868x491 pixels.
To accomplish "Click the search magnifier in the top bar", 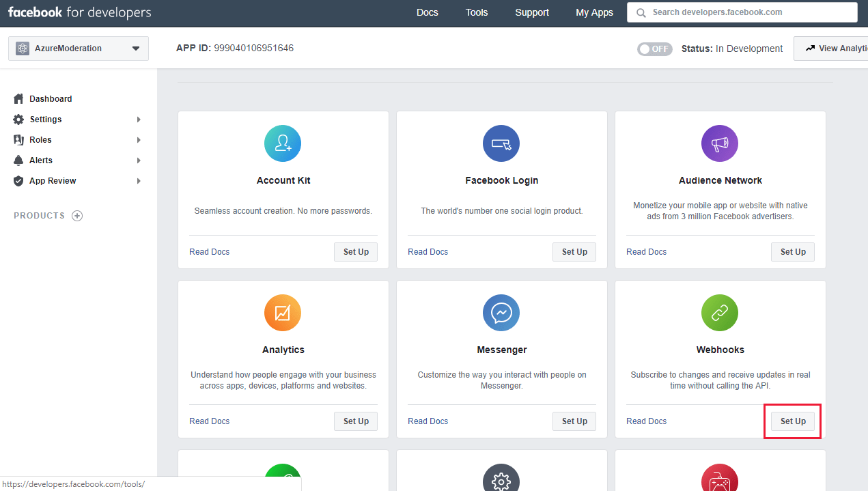I will (641, 12).
